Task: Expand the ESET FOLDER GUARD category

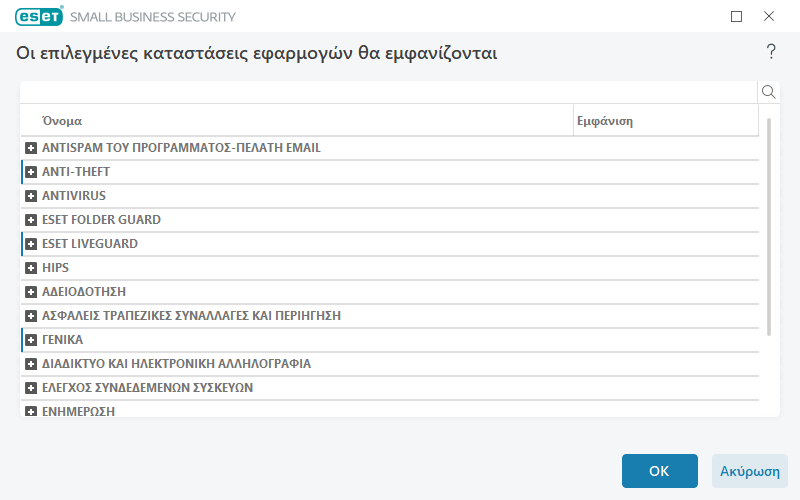Action: click(x=31, y=220)
